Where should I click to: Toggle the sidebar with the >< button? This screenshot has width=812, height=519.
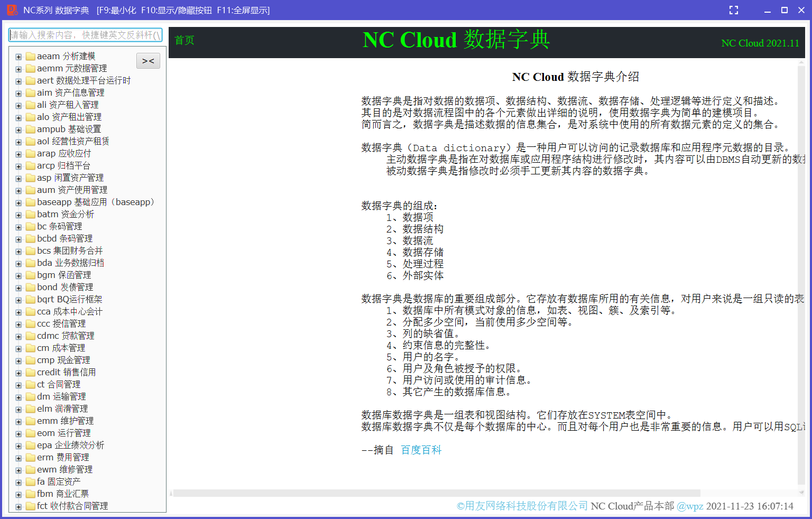pos(148,61)
